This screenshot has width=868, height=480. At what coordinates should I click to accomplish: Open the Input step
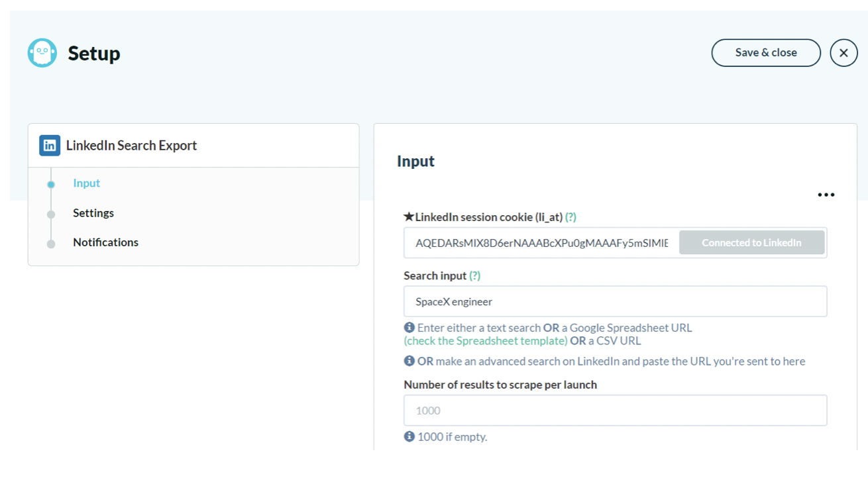(x=86, y=183)
